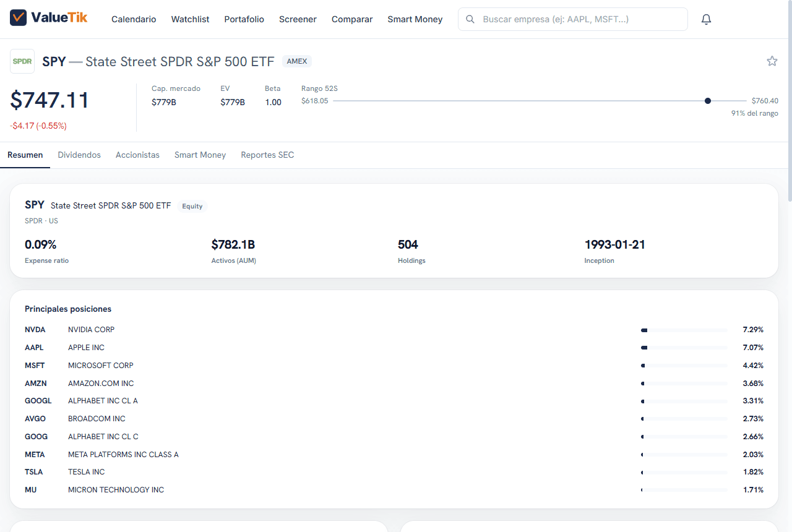The width and height of the screenshot is (792, 532).
Task: Click the SPDR fund logo
Action: tap(22, 61)
